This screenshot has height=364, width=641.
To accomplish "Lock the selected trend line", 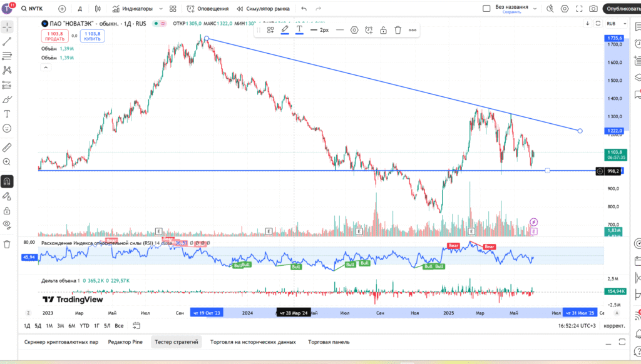I will (x=384, y=30).
